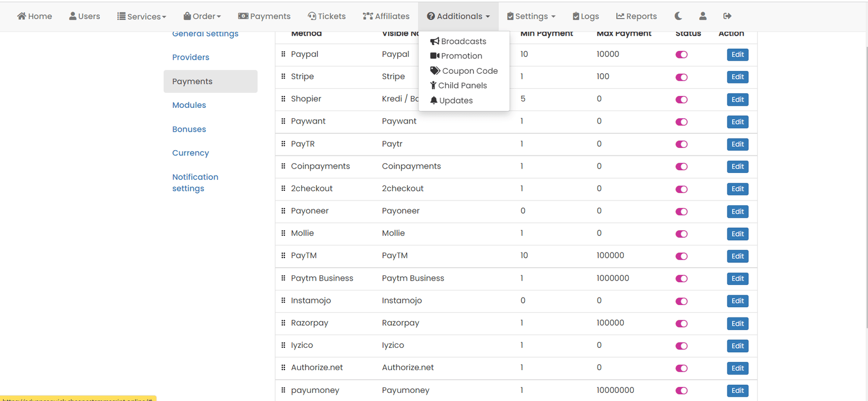Image resolution: width=868 pixels, height=401 pixels.
Task: Turn off the PayTM status switch
Action: 681,256
